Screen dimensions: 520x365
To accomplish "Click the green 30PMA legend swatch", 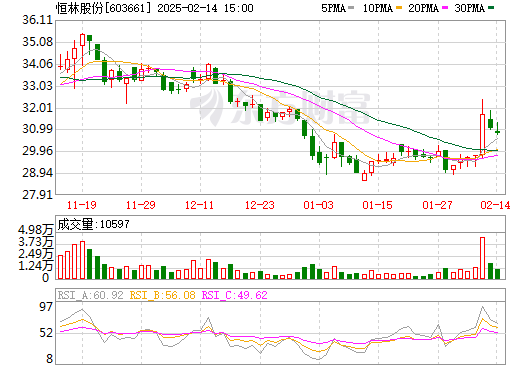I will pos(491,8).
